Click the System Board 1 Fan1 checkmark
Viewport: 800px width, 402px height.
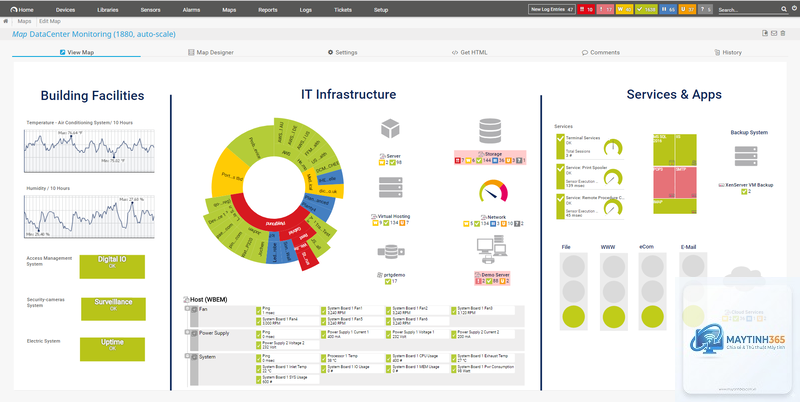[x=323, y=310]
